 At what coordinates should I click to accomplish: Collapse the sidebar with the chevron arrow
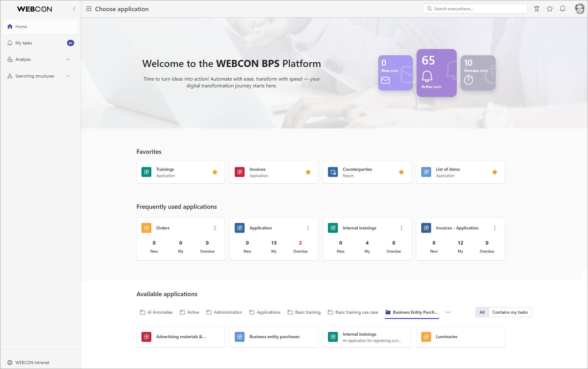tap(74, 9)
